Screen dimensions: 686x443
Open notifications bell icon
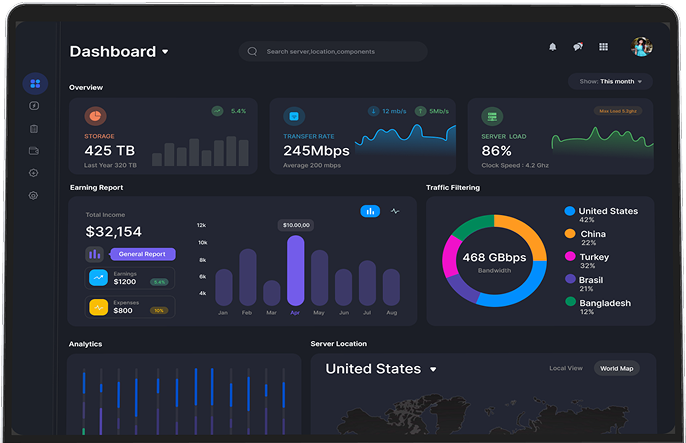click(x=552, y=47)
